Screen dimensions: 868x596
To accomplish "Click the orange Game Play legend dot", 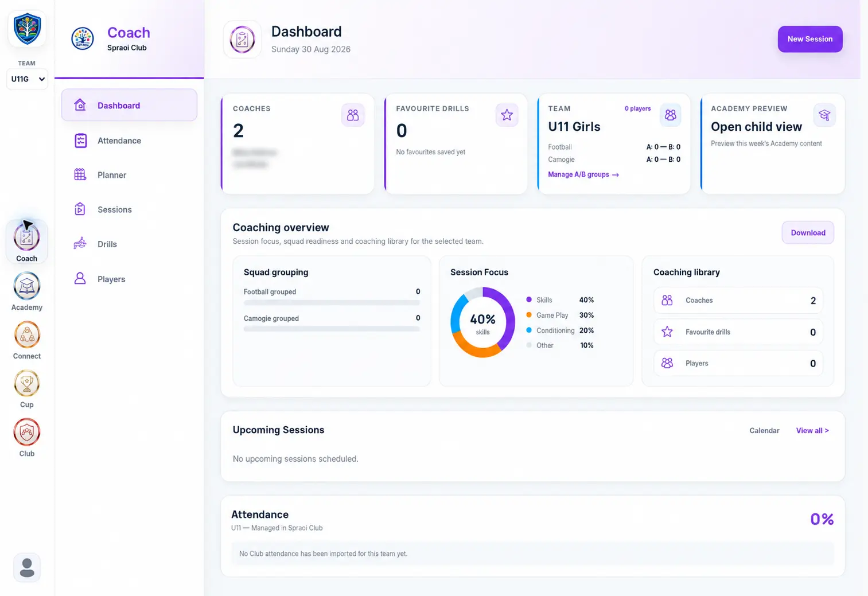I will tap(529, 315).
